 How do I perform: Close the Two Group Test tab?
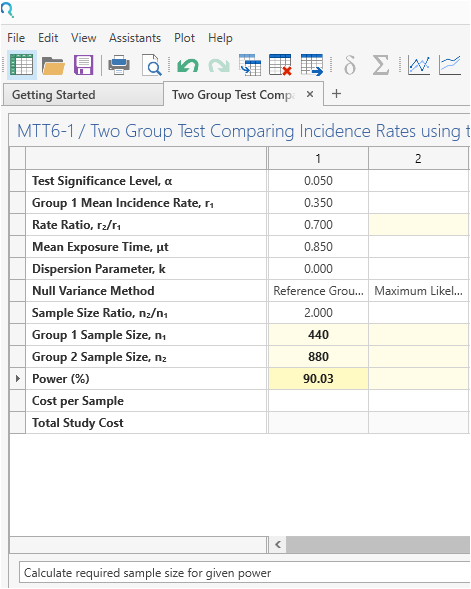click(x=310, y=94)
